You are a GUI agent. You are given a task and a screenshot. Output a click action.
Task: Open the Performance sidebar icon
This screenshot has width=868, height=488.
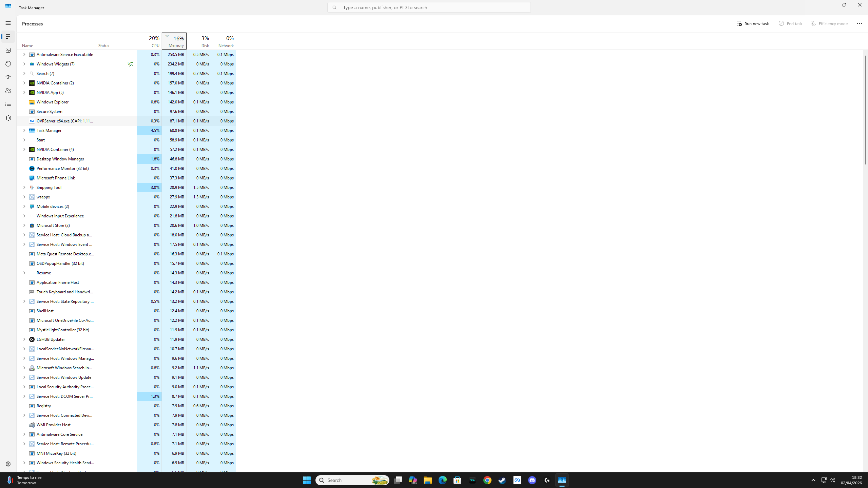tap(8, 50)
